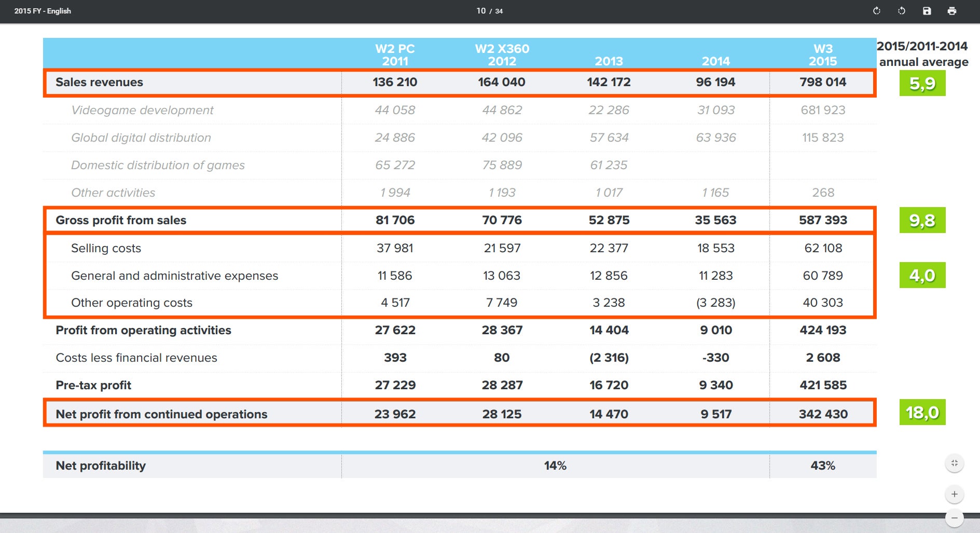Select gross profit value 81 706
This screenshot has width=980, height=533.
click(395, 220)
